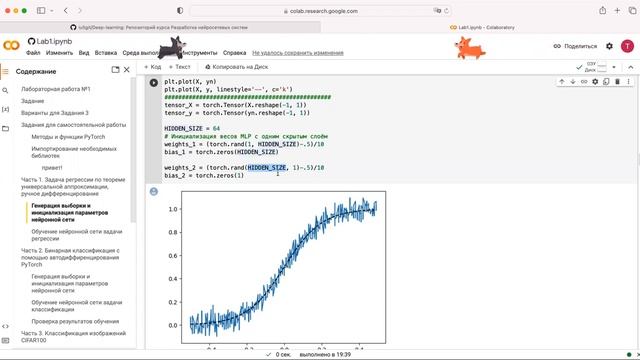Click Не удалось сохранить изменения link
640x360 pixels.
pyautogui.click(x=298, y=53)
